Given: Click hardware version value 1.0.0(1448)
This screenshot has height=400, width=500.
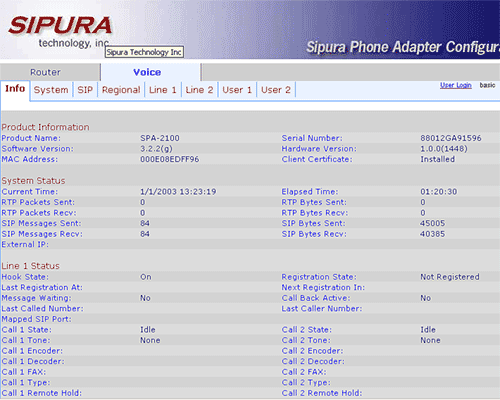Looking at the screenshot, I should 444,149.
